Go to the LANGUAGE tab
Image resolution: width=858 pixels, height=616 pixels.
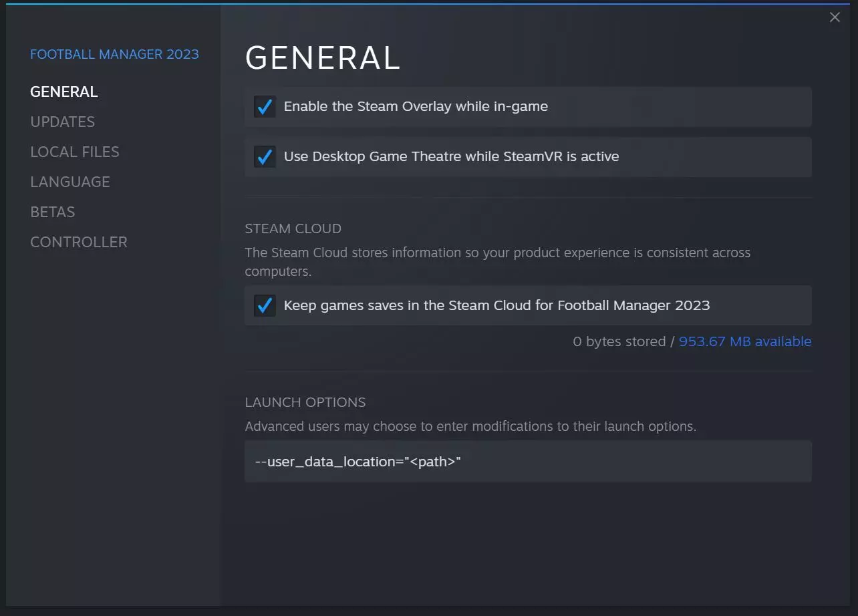pos(70,182)
